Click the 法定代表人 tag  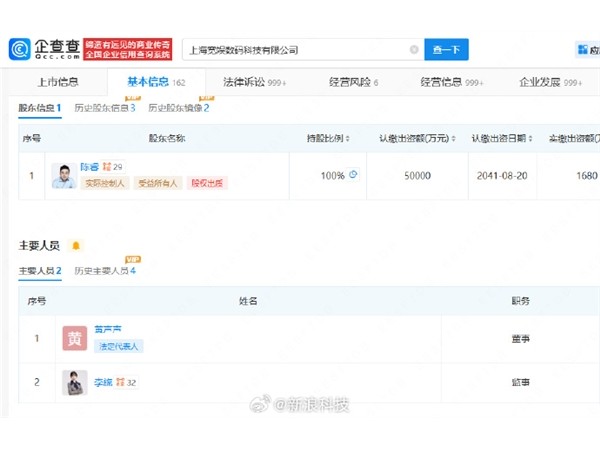point(119,346)
